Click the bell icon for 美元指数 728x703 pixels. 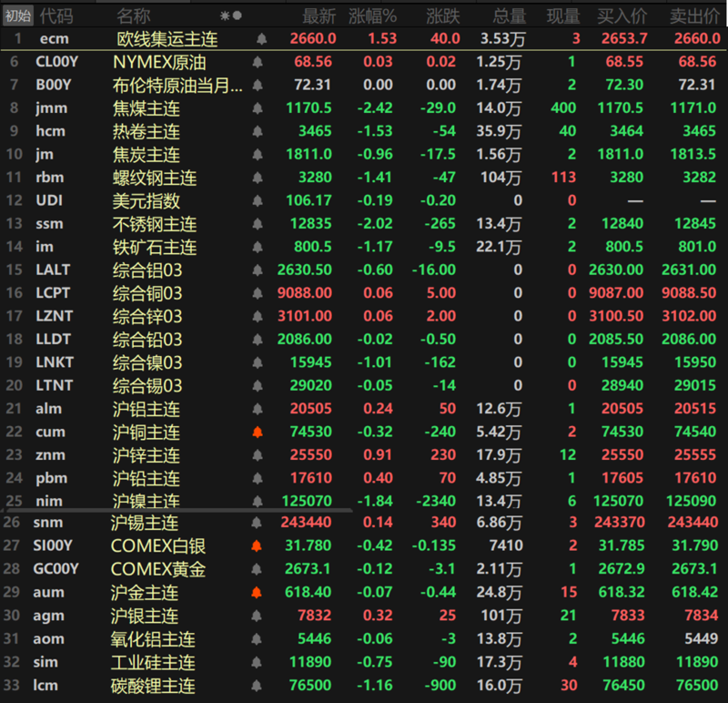pos(258,200)
